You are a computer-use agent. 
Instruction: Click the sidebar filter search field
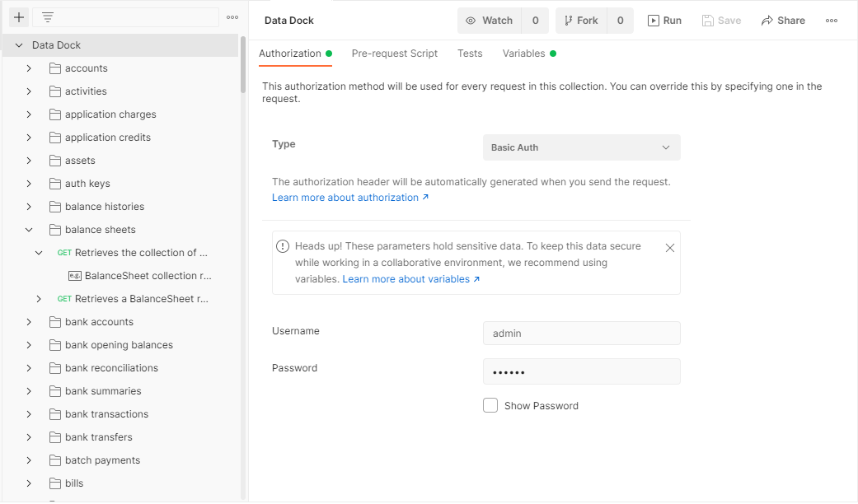coord(126,17)
